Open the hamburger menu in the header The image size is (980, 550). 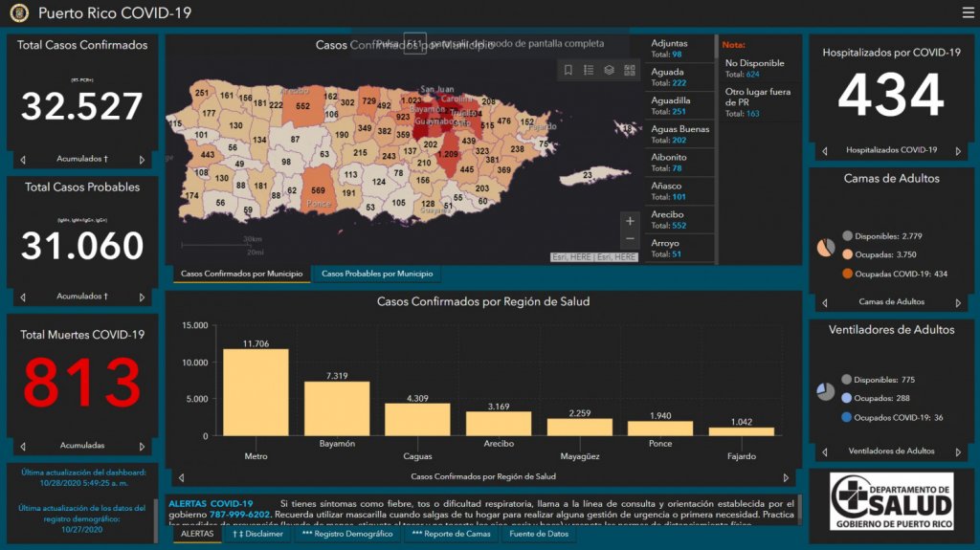tap(968, 13)
